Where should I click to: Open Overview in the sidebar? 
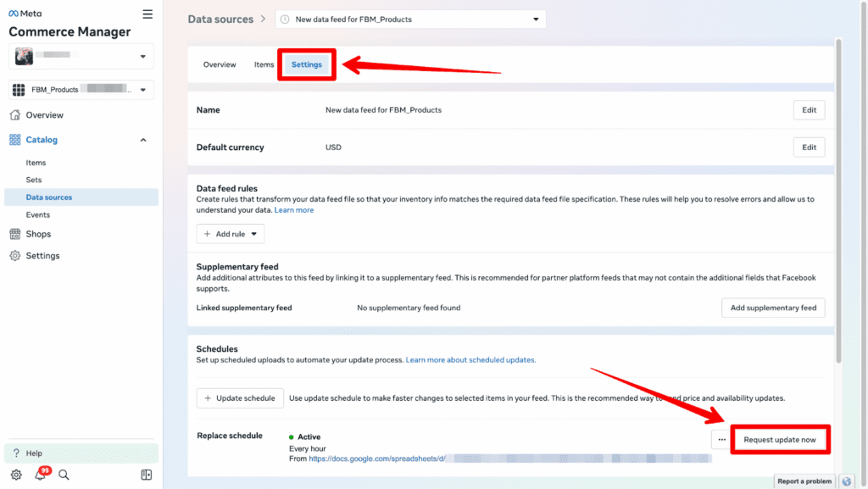click(44, 115)
